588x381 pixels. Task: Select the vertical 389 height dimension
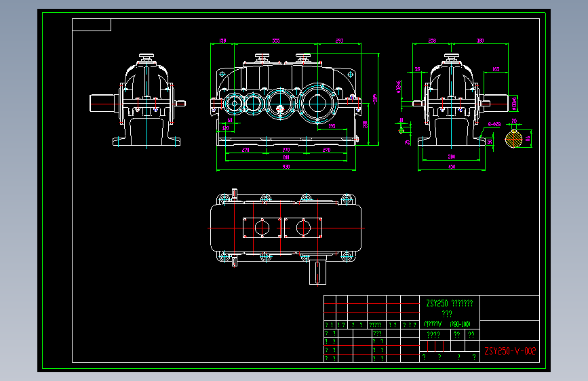tap(374, 99)
